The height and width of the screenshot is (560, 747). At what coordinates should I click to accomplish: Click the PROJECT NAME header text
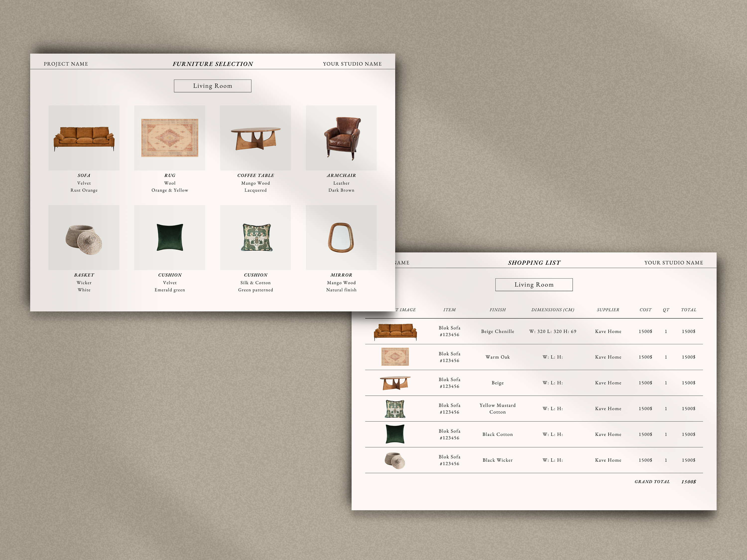coord(66,63)
